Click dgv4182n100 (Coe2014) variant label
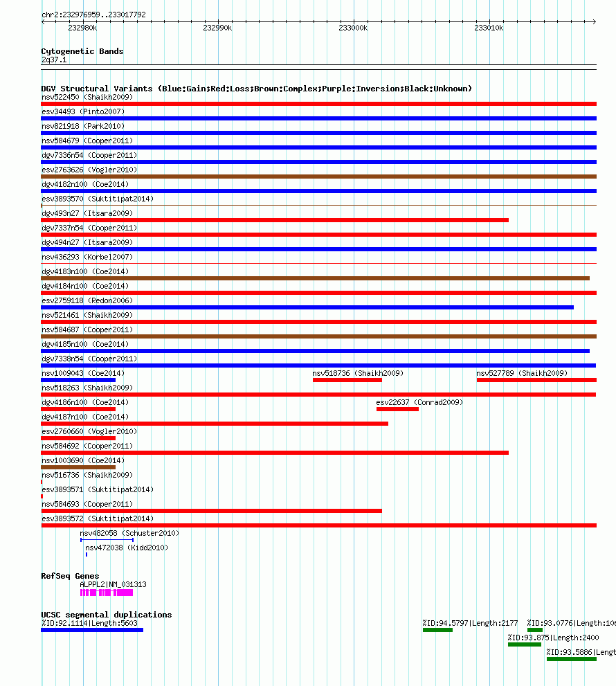 (85, 184)
